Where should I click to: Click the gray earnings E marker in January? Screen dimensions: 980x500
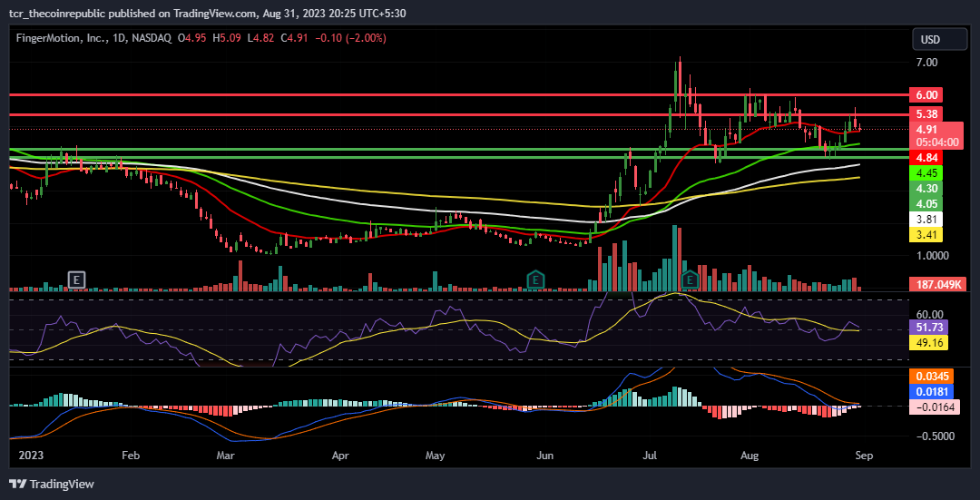click(76, 279)
